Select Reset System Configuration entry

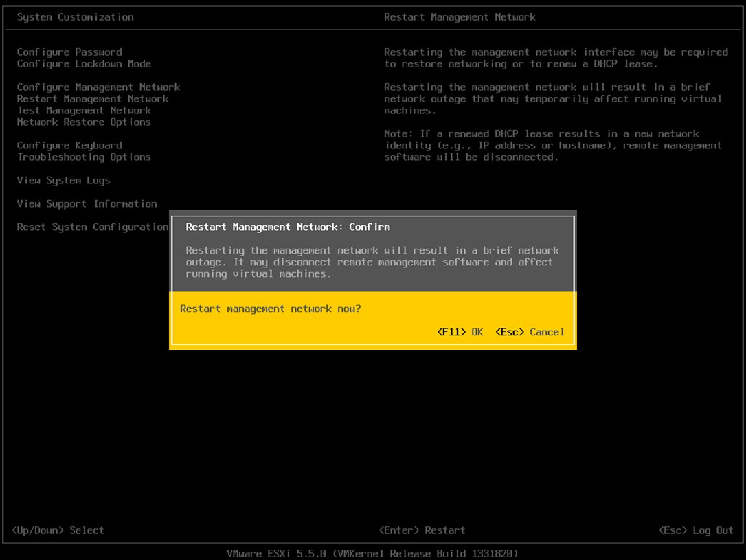pos(93,227)
